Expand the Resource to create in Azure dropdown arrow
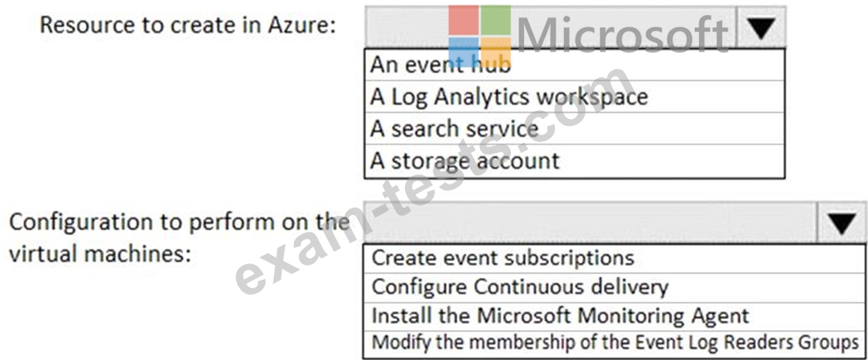The height and width of the screenshot is (360, 868). 762,26
